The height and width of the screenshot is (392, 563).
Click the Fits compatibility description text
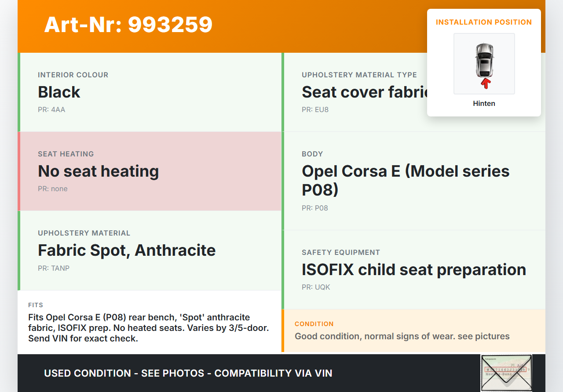coord(149,328)
